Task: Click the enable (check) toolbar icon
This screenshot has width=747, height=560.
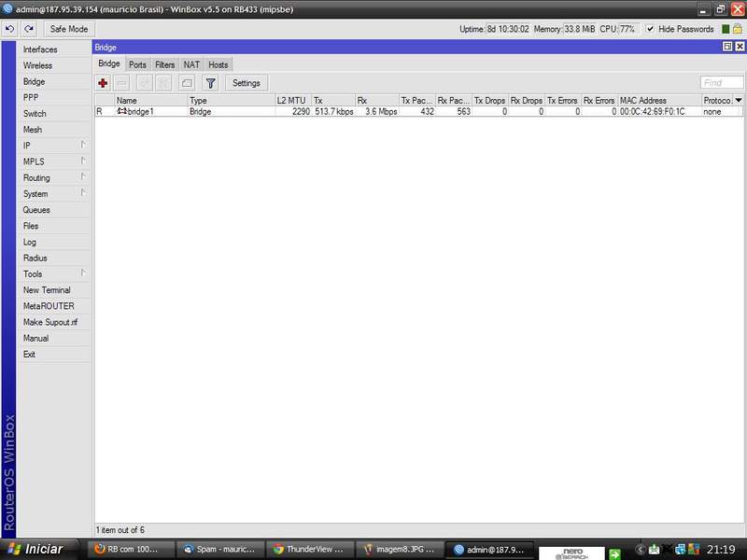Action: coord(145,83)
